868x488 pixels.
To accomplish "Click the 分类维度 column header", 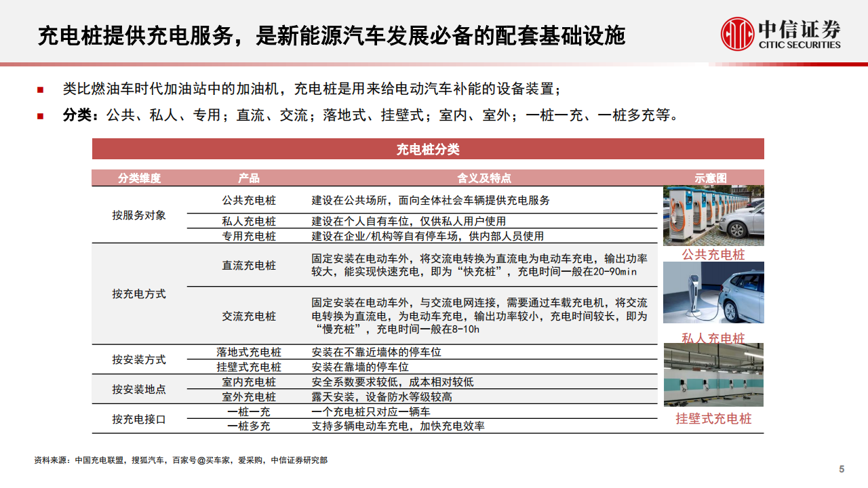I will click(x=139, y=178).
